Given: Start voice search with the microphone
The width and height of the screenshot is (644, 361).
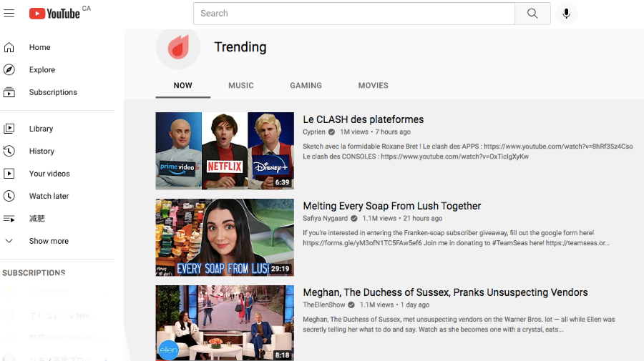Looking at the screenshot, I should (x=566, y=13).
